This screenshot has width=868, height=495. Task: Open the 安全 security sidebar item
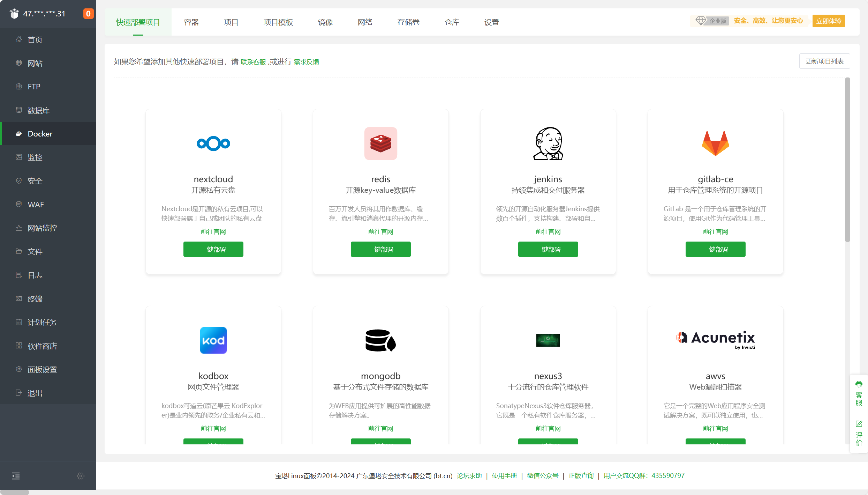tap(48, 181)
